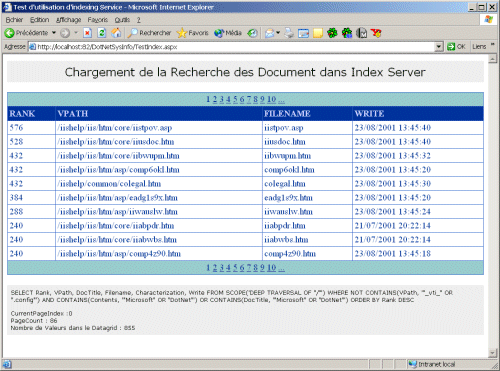Expand the address bar dropdown
This screenshot has height=371, width=500.
pyautogui.click(x=439, y=47)
